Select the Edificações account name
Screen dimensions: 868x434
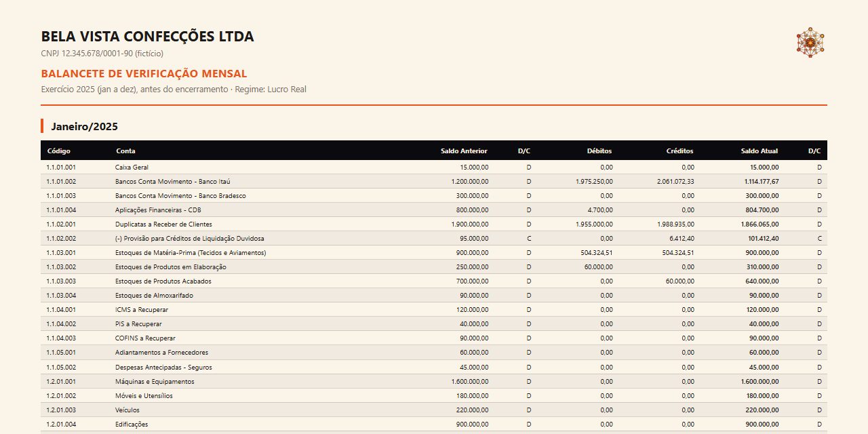[132, 425]
